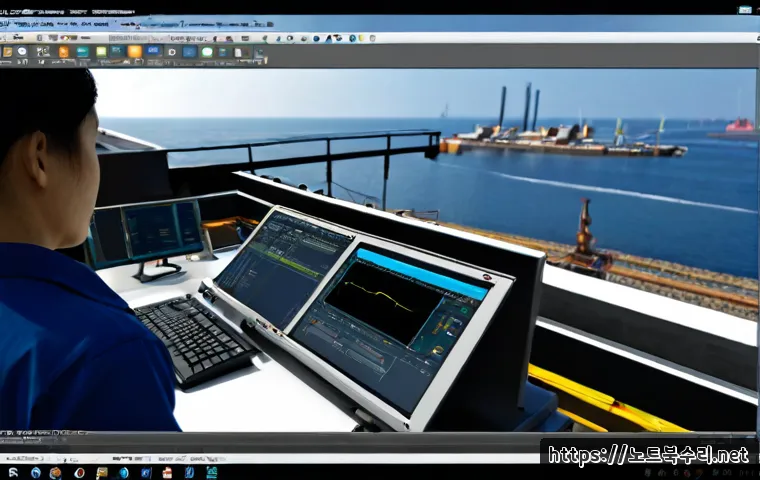760x480 pixels.
Task: Open the yellow folder icon in the taskbar
Action: tap(102, 473)
